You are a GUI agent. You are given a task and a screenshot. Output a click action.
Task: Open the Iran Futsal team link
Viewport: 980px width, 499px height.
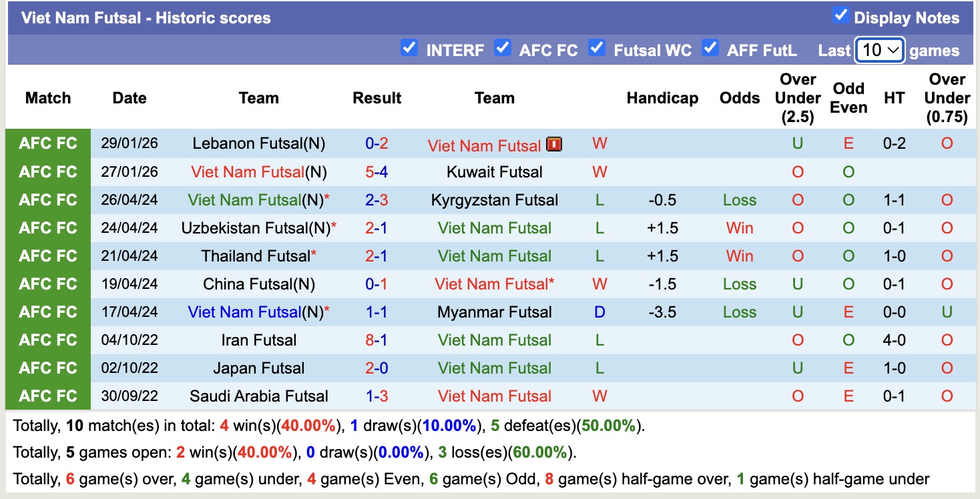(258, 340)
